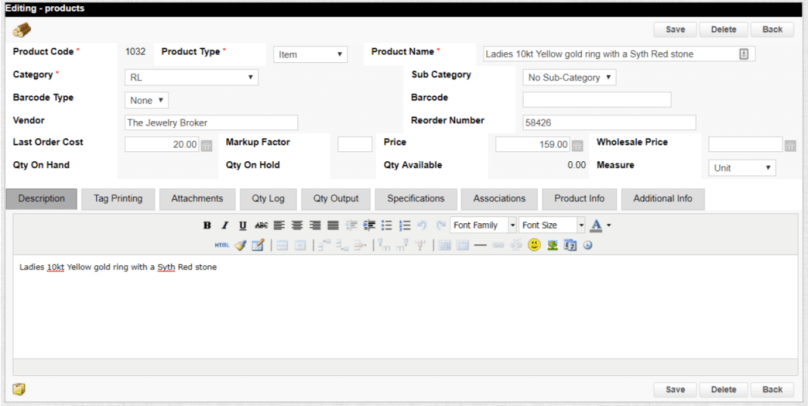Click the Reorder Number field
808x406 pixels.
pos(609,123)
